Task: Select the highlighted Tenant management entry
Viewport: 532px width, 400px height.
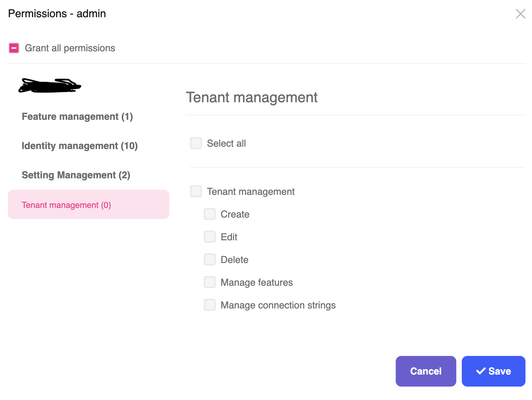Action: click(x=66, y=204)
